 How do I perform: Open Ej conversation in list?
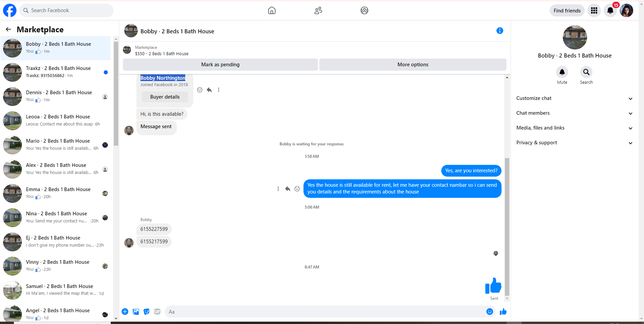(x=56, y=242)
